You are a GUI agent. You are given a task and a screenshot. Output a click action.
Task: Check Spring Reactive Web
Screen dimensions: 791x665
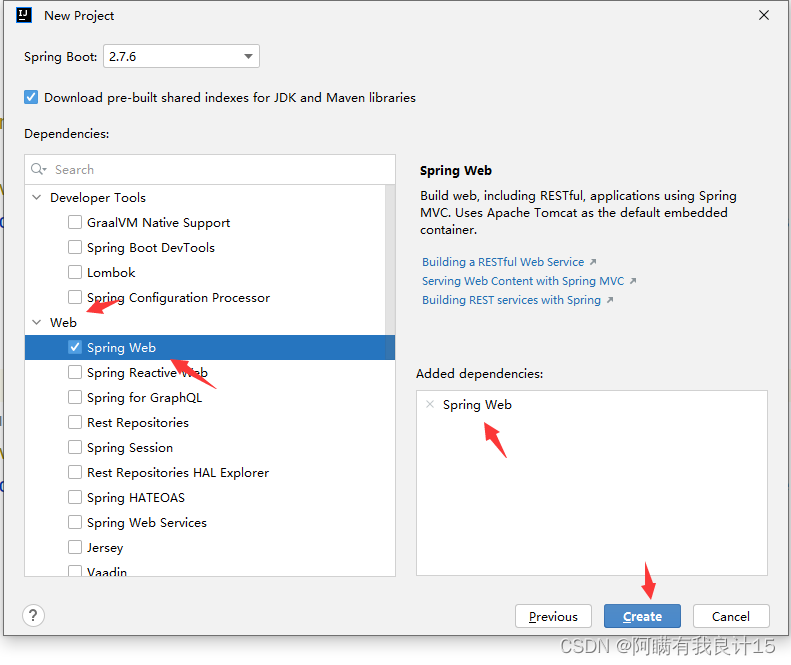pyautogui.click(x=75, y=372)
